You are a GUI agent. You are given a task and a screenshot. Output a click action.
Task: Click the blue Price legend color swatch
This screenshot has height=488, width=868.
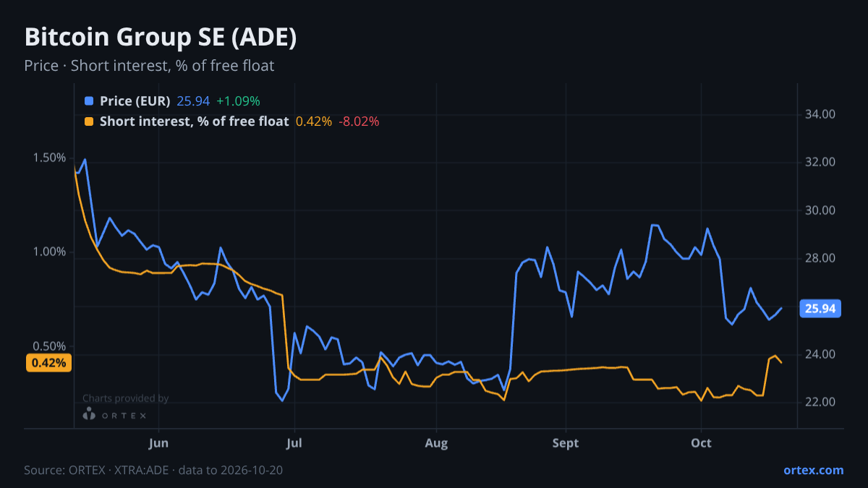(89, 101)
